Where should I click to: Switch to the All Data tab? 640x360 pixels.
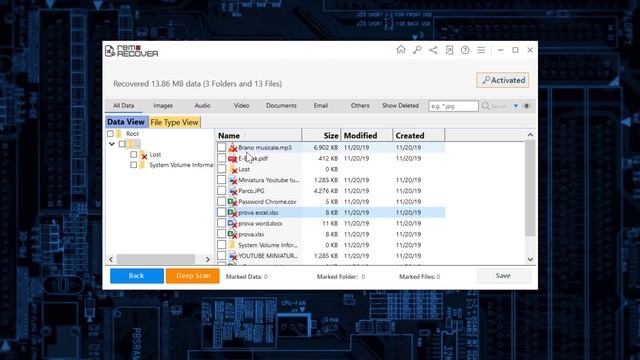point(123,106)
